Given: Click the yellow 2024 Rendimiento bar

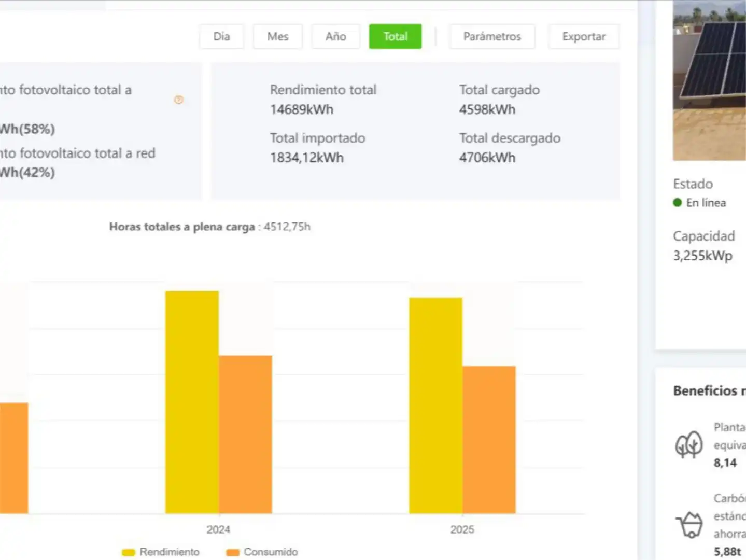Looking at the screenshot, I should 192,402.
